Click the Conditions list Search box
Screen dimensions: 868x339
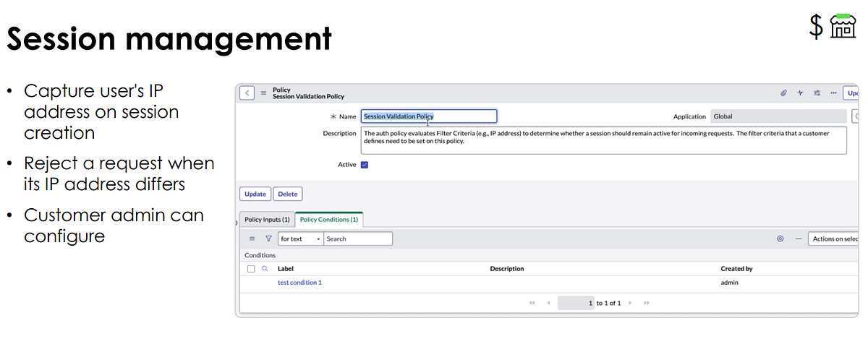point(358,239)
